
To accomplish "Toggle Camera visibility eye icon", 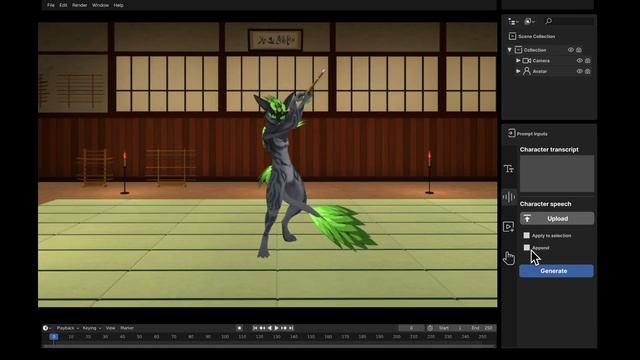I will pos(580,60).
